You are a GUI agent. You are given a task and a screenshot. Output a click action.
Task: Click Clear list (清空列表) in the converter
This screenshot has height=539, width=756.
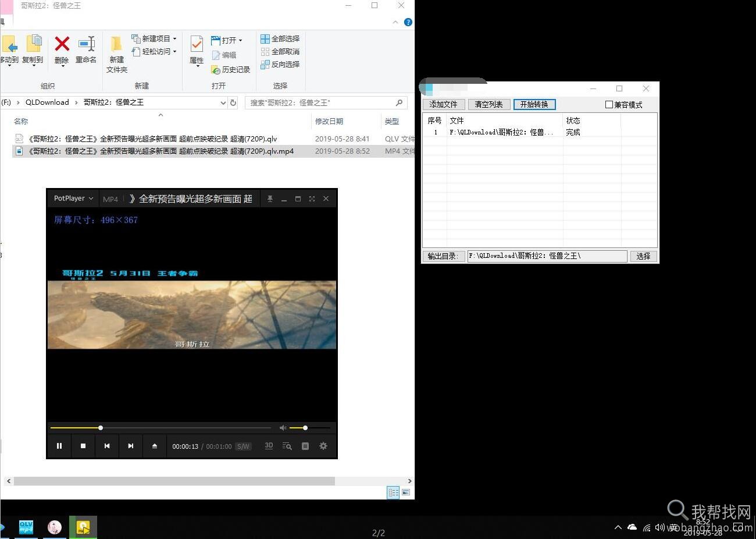[489, 104]
